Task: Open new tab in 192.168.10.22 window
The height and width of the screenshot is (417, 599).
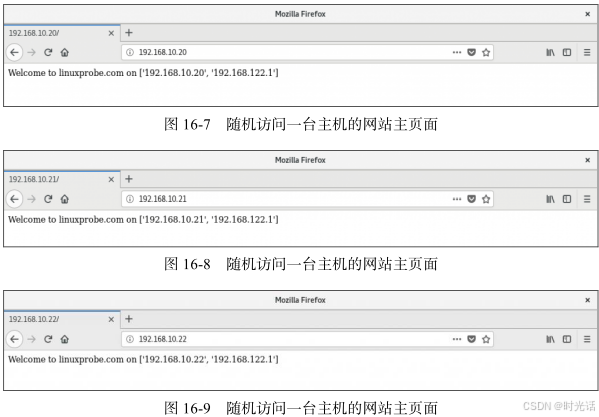Action: click(x=129, y=319)
